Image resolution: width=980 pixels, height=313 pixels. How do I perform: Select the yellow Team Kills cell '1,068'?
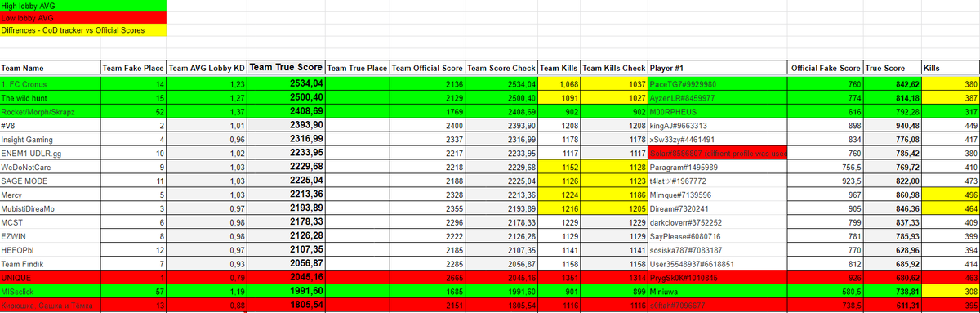(x=559, y=83)
